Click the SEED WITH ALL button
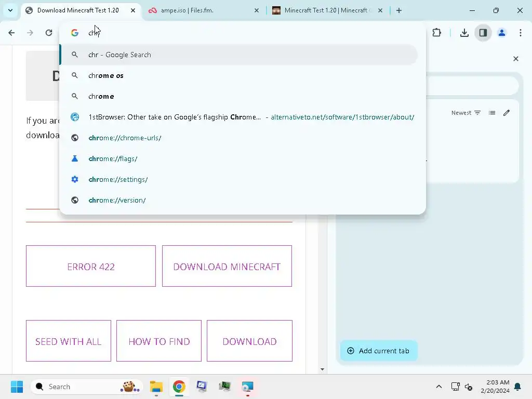The image size is (532, 399). coord(69,341)
